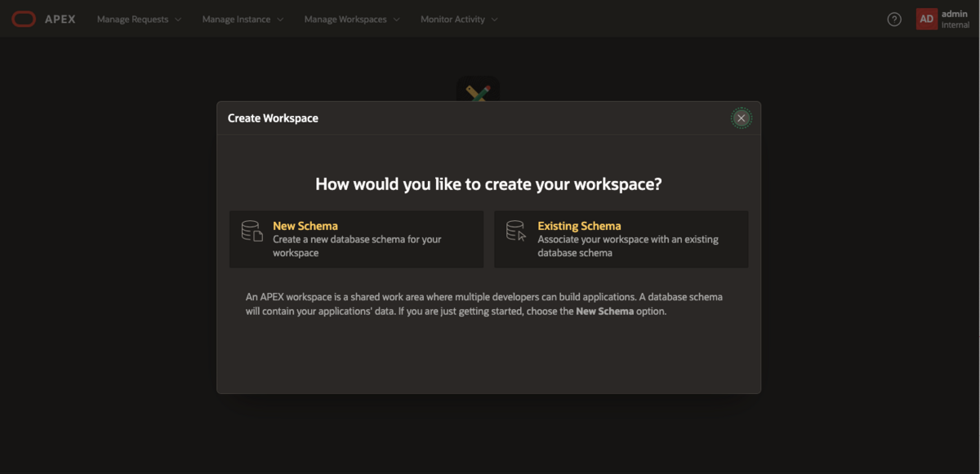
Task: Click the 'How would you like to create' heading
Action: click(488, 184)
